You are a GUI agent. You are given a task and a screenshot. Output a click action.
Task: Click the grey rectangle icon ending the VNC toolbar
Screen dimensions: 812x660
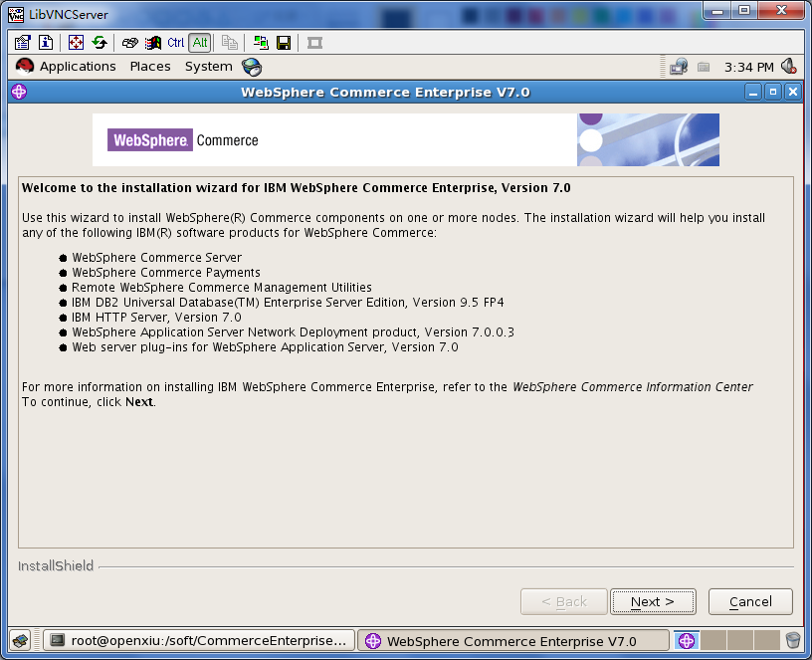click(314, 43)
